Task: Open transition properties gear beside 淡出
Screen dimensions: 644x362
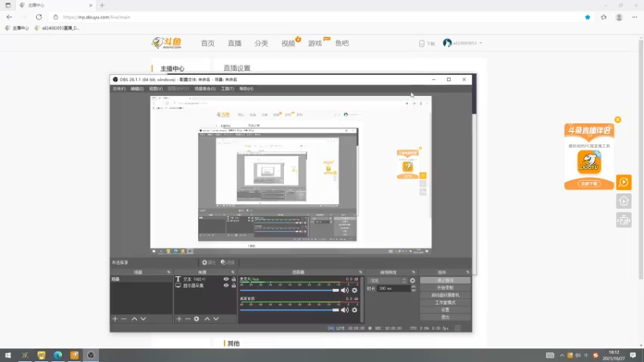Action: point(412,281)
